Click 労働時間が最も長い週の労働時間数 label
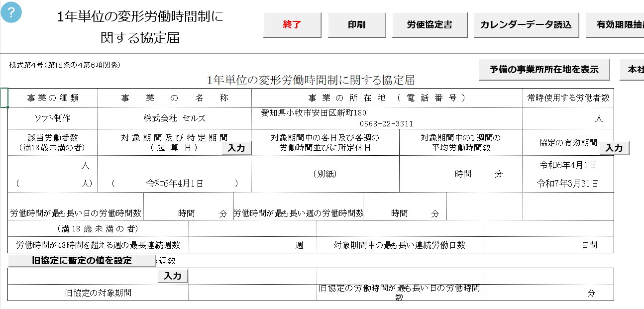Screen dimensions: 644x309 pyautogui.click(x=298, y=213)
